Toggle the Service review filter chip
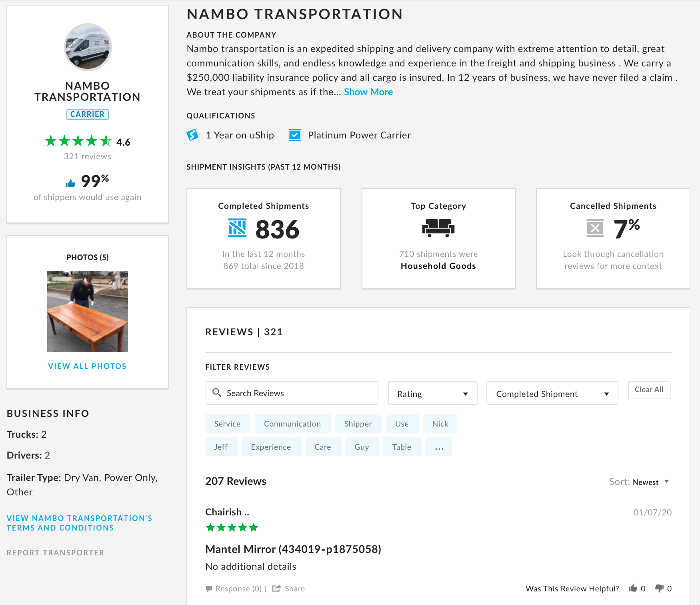This screenshot has width=700, height=605. (x=228, y=423)
